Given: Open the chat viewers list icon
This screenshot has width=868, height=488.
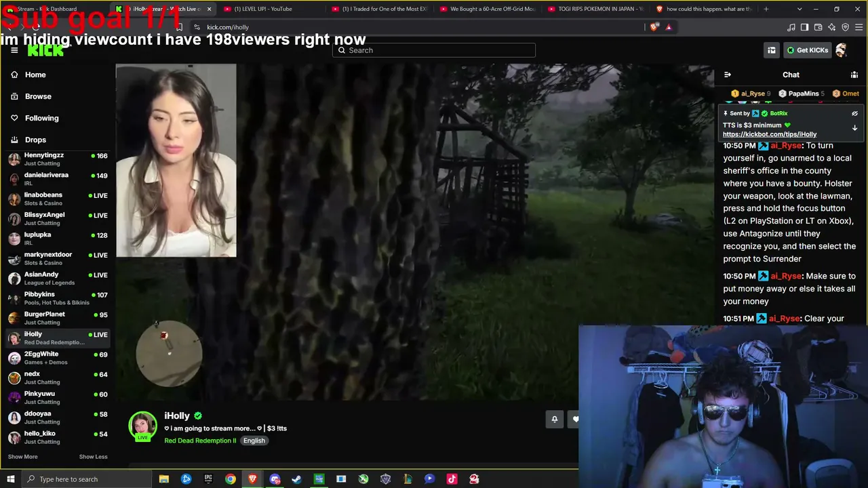Looking at the screenshot, I should 854,75.
